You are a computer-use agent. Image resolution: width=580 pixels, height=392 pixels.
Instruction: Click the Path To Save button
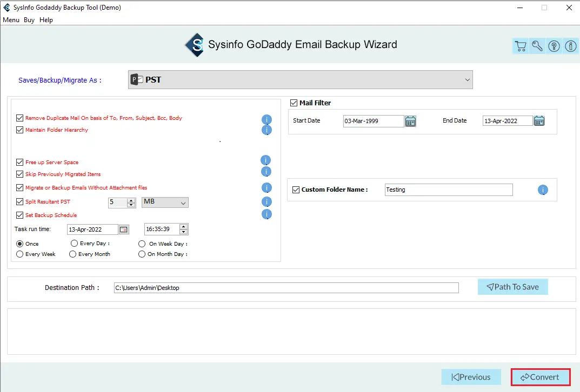tap(512, 287)
